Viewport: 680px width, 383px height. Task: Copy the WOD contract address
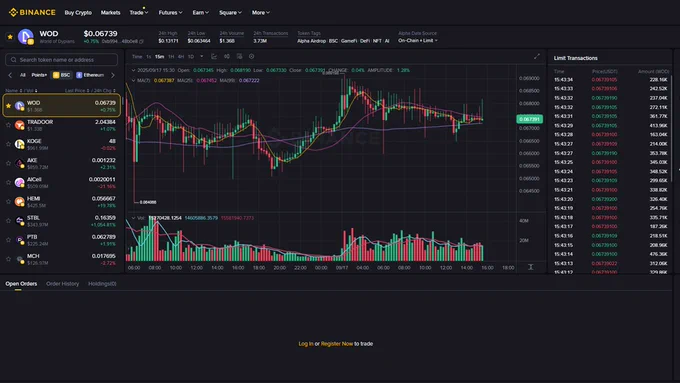pyautogui.click(x=141, y=42)
